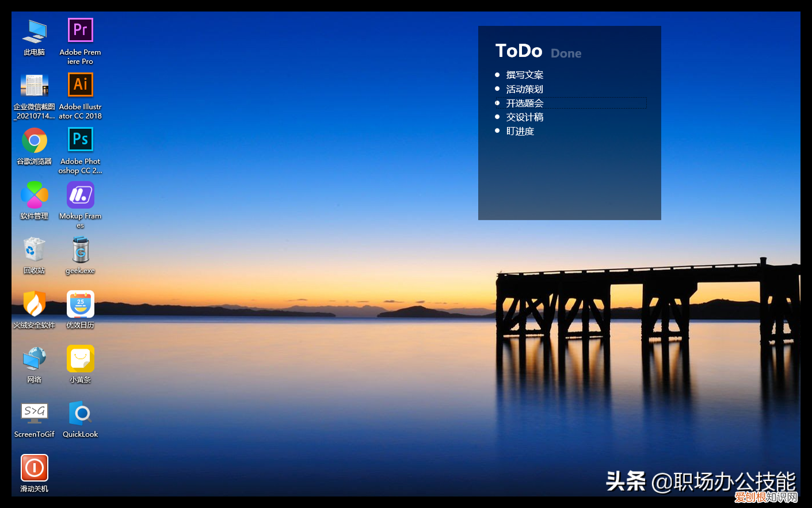
Task: Click the ScreenToGif desktop icon
Action: tap(35, 413)
